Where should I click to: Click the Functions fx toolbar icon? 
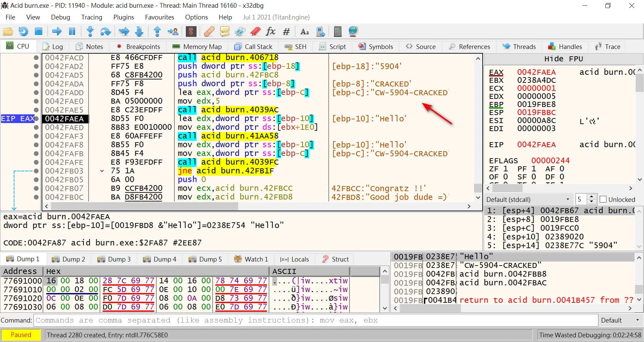(270, 32)
